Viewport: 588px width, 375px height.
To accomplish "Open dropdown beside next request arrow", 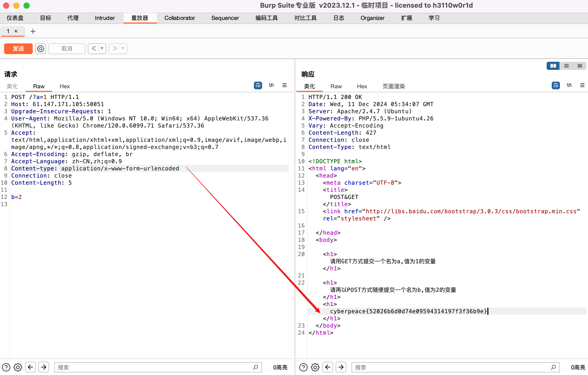I will pos(123,48).
